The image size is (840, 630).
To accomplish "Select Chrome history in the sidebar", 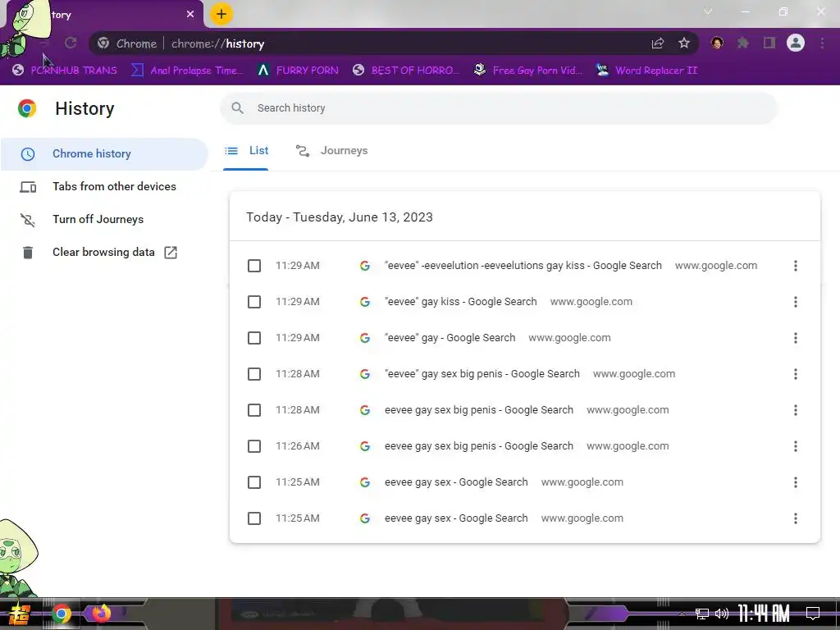I will click(x=104, y=154).
